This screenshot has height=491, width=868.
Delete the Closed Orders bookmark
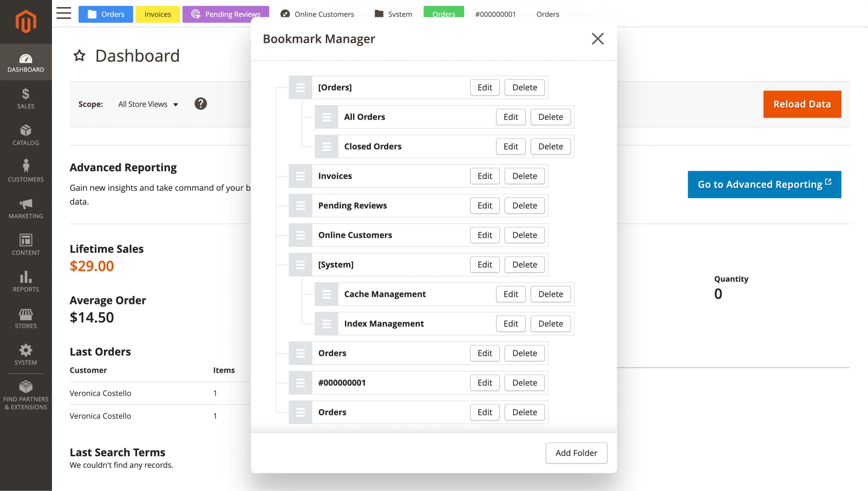(x=550, y=146)
